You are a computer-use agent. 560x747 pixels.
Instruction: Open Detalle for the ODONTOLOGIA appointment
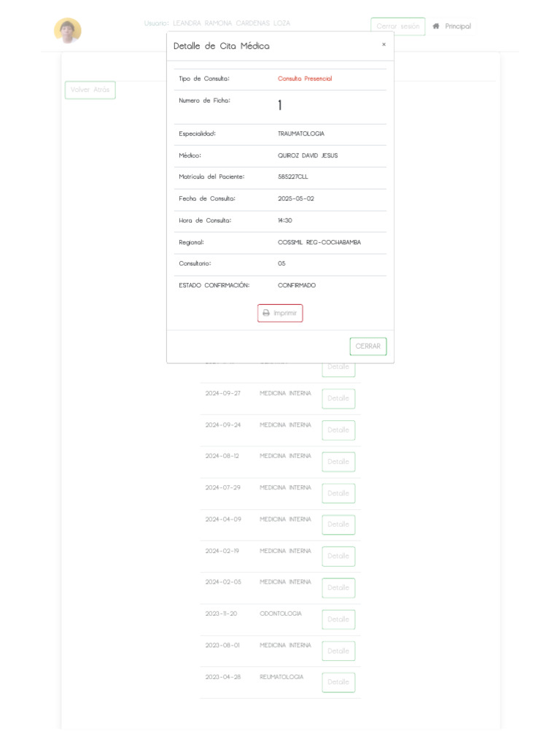click(338, 619)
